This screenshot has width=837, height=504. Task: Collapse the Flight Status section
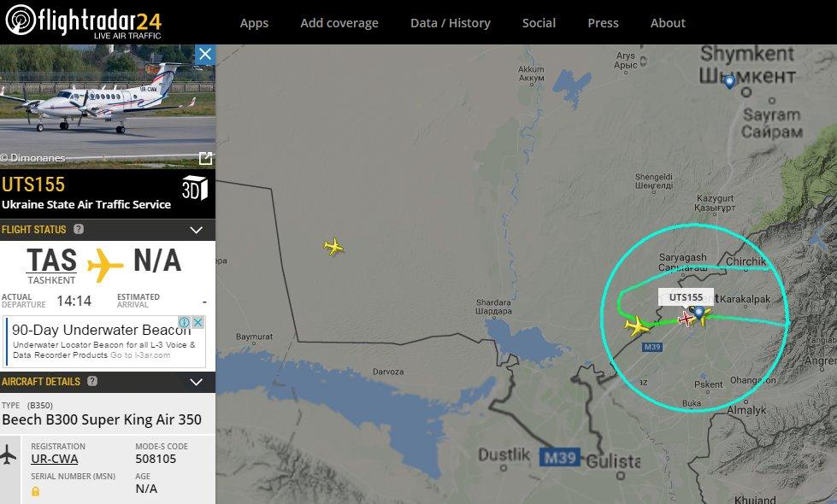pyautogui.click(x=197, y=230)
